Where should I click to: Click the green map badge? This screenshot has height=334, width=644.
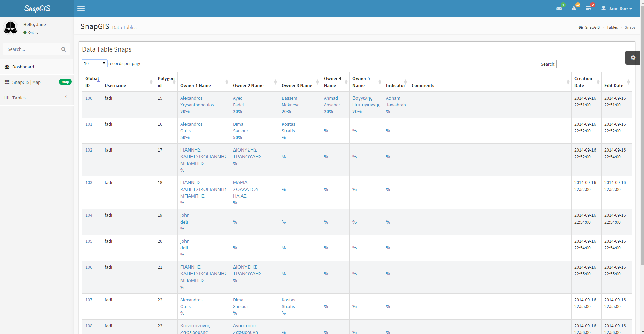coord(65,82)
